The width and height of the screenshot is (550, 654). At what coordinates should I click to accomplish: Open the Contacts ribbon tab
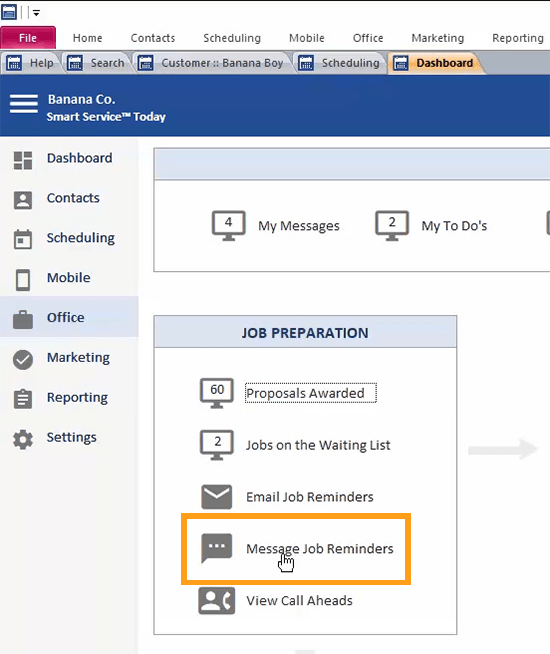[x=153, y=38]
